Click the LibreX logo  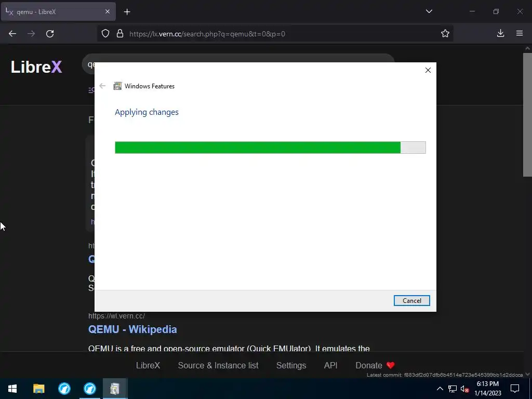click(36, 67)
